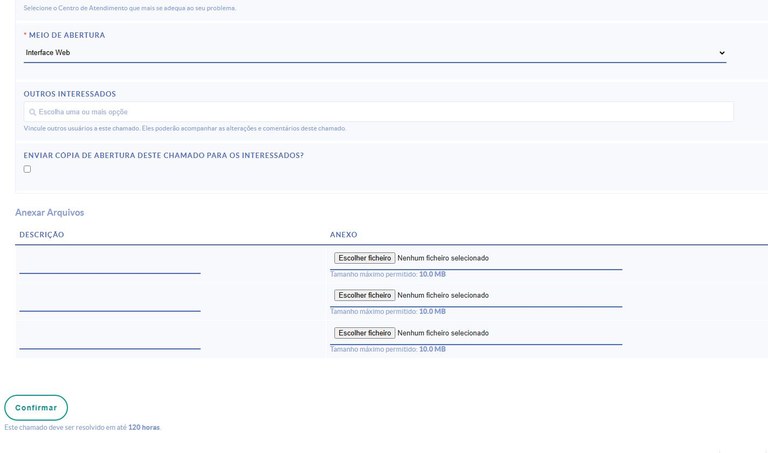Click the first Descrição text field

(110, 264)
